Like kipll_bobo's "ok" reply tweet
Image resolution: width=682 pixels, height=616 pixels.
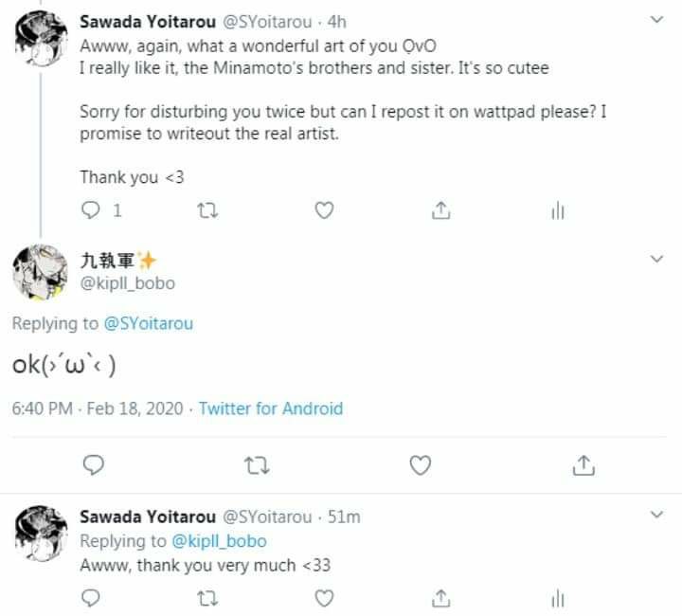[x=421, y=464]
